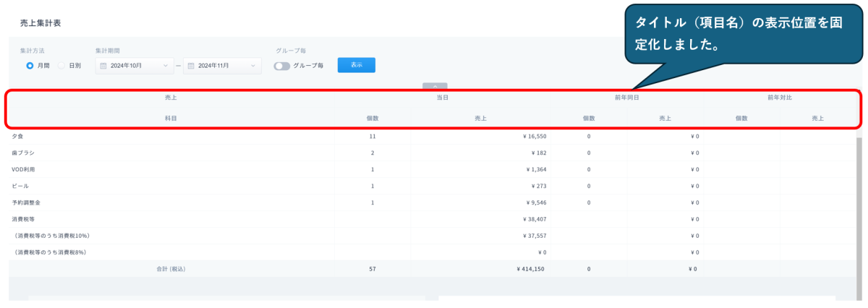Click the 科目 column header
This screenshot has height=308, width=868.
click(x=171, y=118)
